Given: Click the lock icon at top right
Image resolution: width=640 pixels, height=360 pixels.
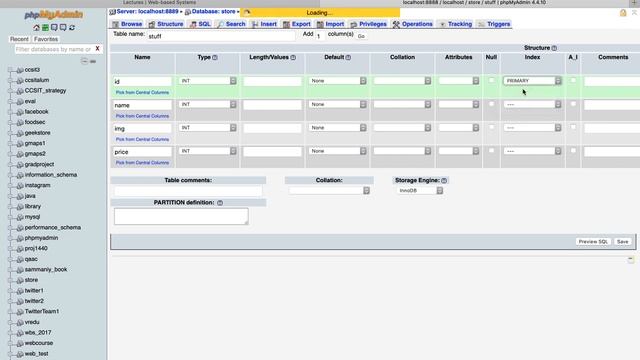Looking at the screenshot, I should pos(623,13).
